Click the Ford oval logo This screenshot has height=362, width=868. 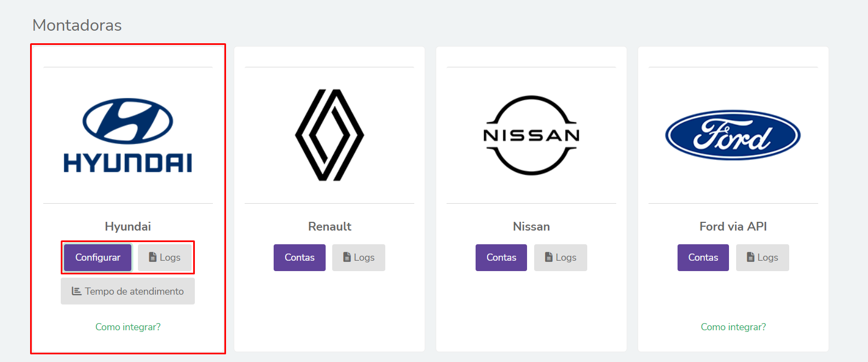click(733, 135)
